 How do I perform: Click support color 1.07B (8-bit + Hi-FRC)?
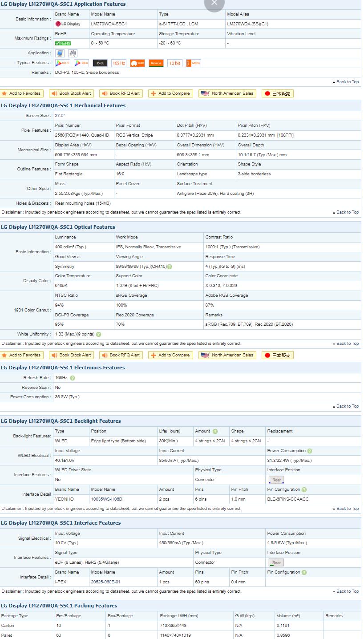pos(137,286)
